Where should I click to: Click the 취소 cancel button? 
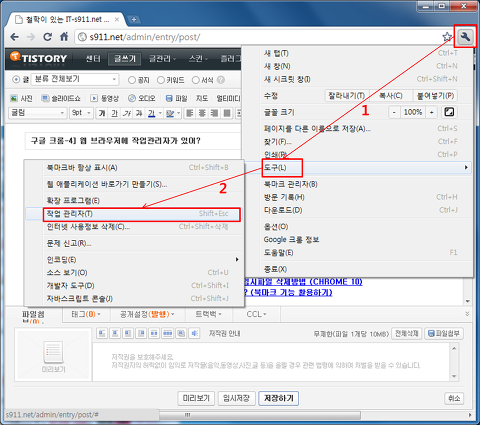coord(454,398)
